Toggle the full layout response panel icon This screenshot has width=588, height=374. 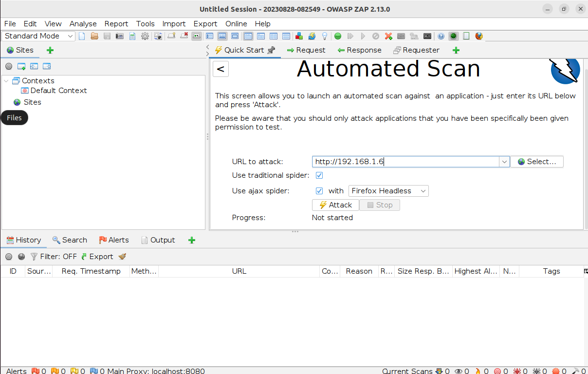[x=235, y=36]
